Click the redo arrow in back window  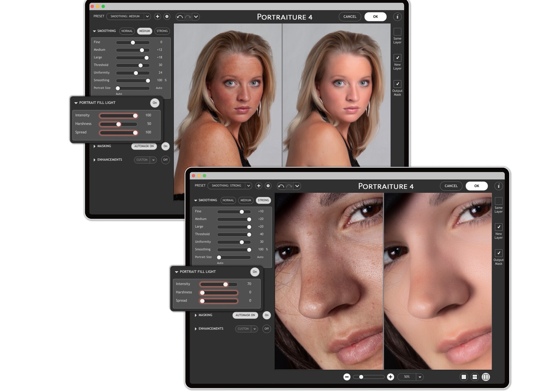188,17
